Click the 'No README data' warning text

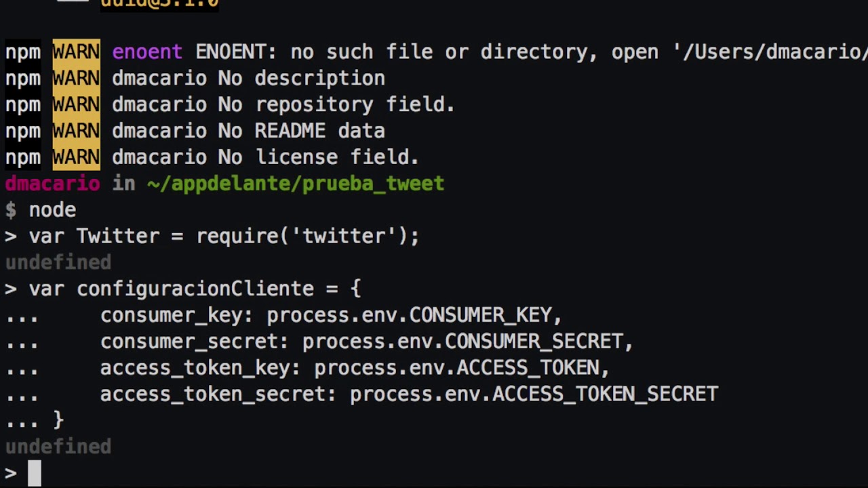click(301, 131)
